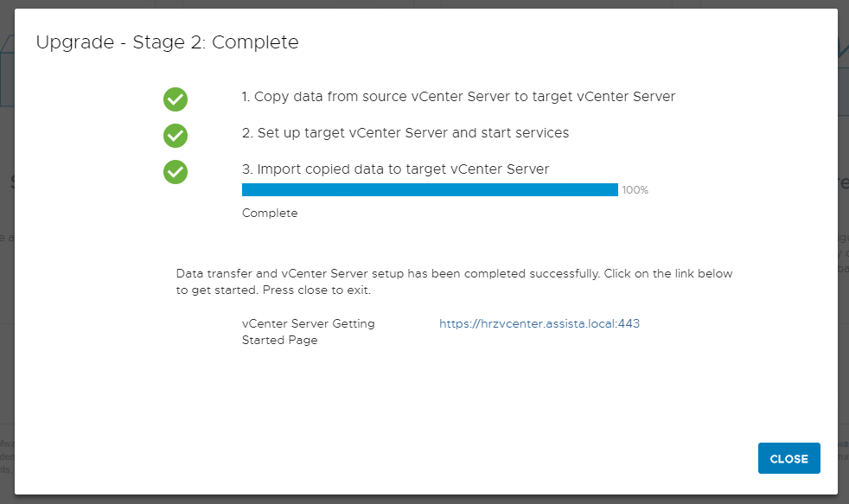Click the 'Started Page' label line

point(279,340)
